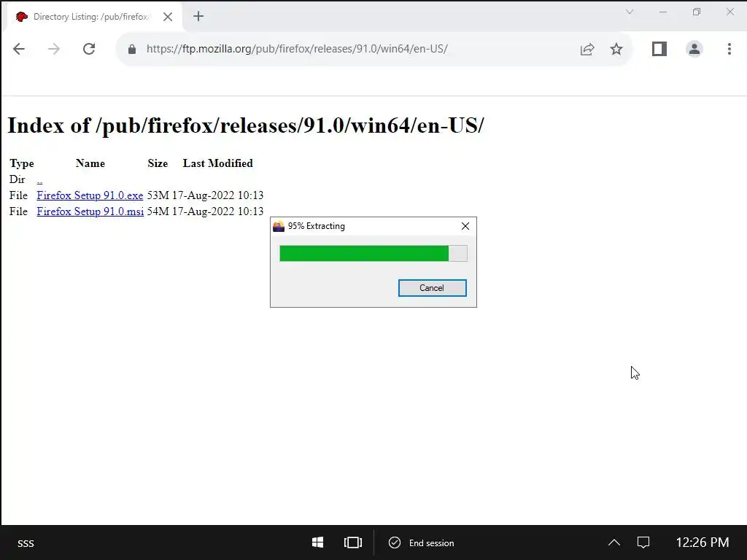Open the Windows Start menu
Screen dimensions: 747x560
click(318, 542)
